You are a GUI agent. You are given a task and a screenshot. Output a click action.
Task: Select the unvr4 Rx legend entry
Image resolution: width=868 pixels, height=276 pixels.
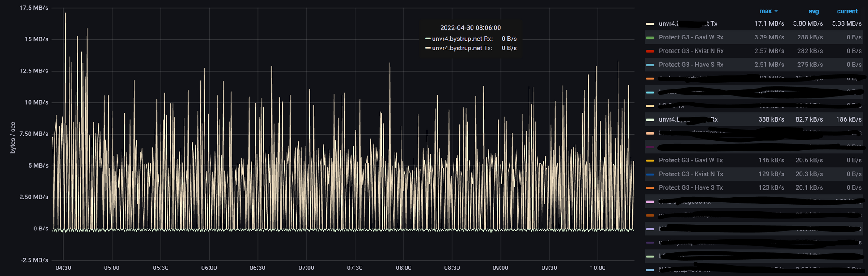pyautogui.click(x=688, y=119)
